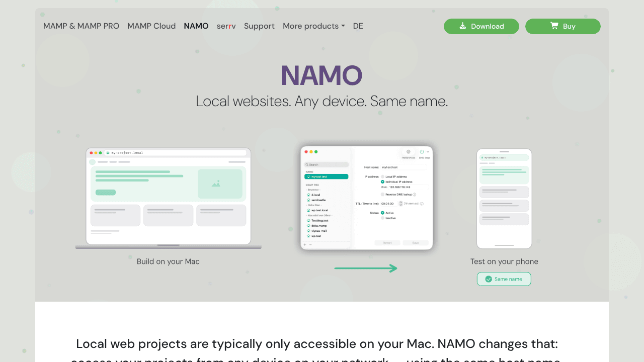Open Preferences gear in NAMO window
Screen dimensions: 644x362
[408, 152]
